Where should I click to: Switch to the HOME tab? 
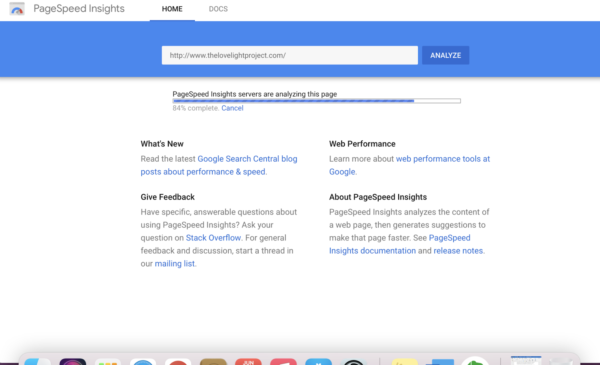coord(172,9)
